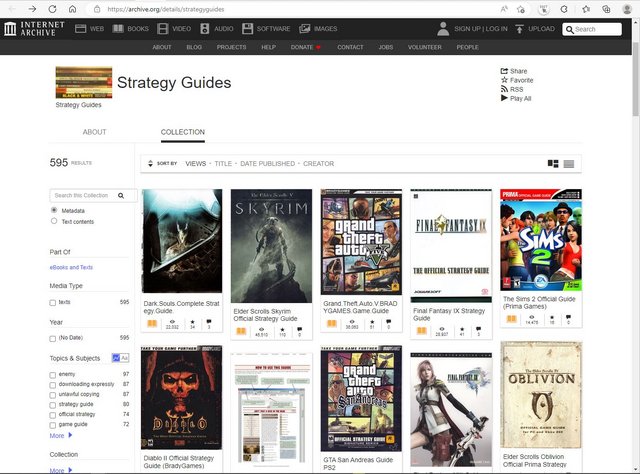The height and width of the screenshot is (474, 640).
Task: Click SIGN UP | LOG IN link
Action: pos(481,29)
